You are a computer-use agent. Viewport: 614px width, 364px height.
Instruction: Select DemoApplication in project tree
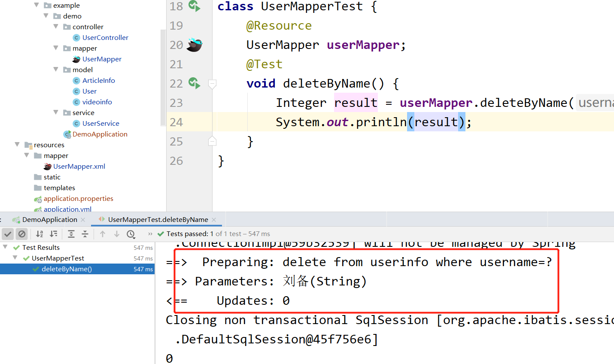click(x=100, y=134)
